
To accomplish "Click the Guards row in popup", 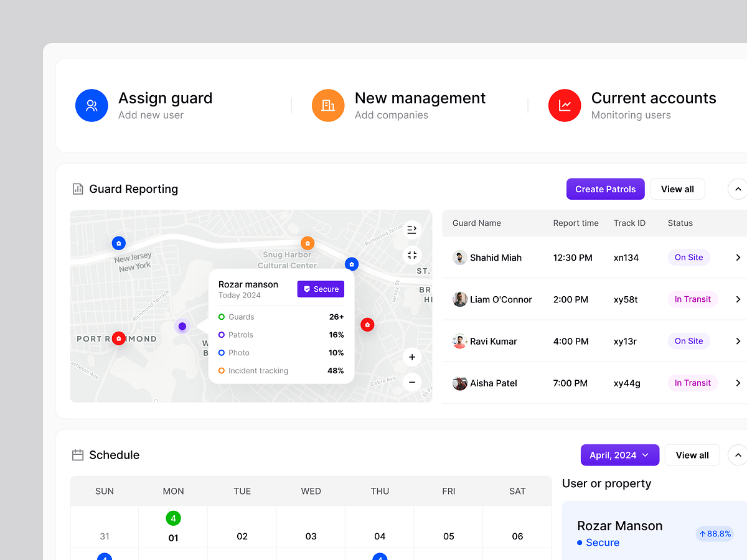I will [x=281, y=317].
